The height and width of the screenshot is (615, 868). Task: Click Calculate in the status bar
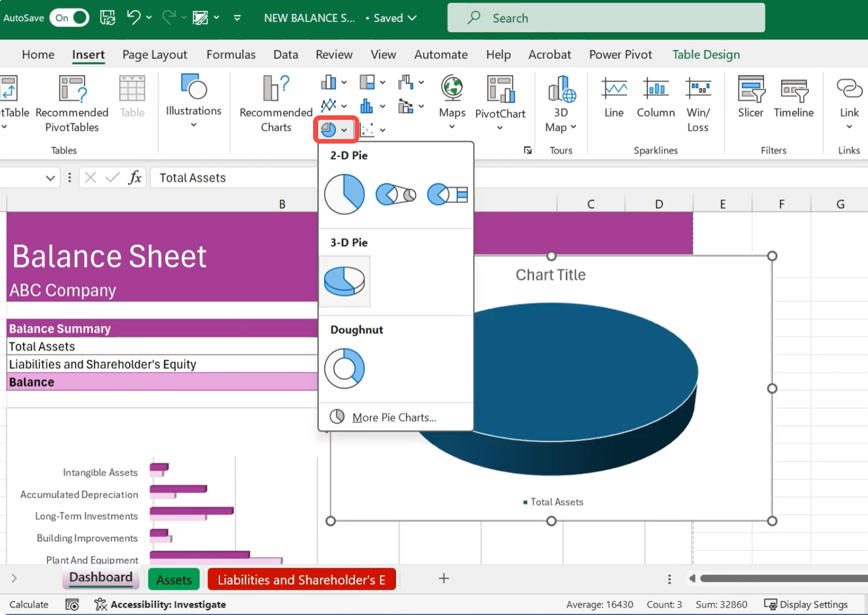(x=29, y=604)
